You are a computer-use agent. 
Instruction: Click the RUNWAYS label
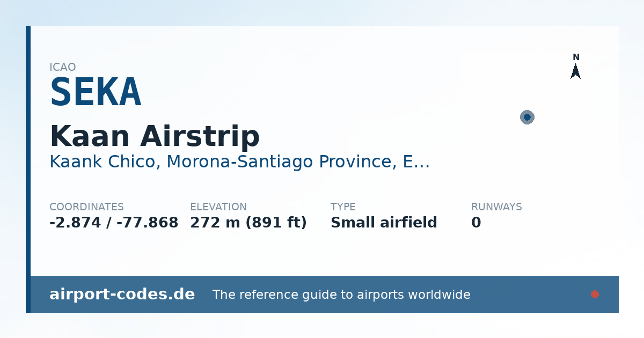pyautogui.click(x=496, y=207)
